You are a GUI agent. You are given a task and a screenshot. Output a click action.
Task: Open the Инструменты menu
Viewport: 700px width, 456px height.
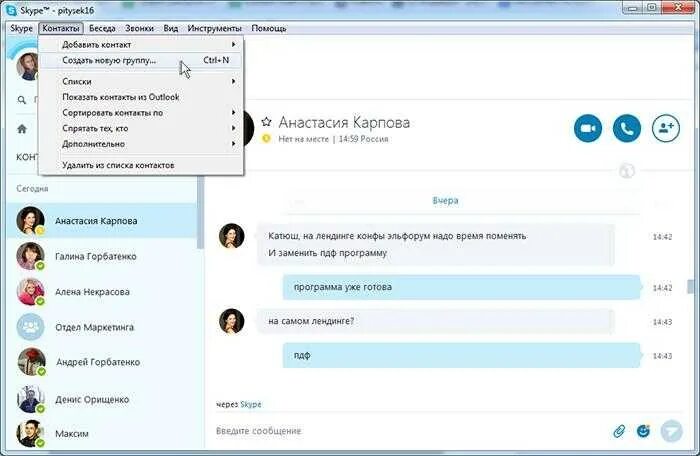pos(214,28)
